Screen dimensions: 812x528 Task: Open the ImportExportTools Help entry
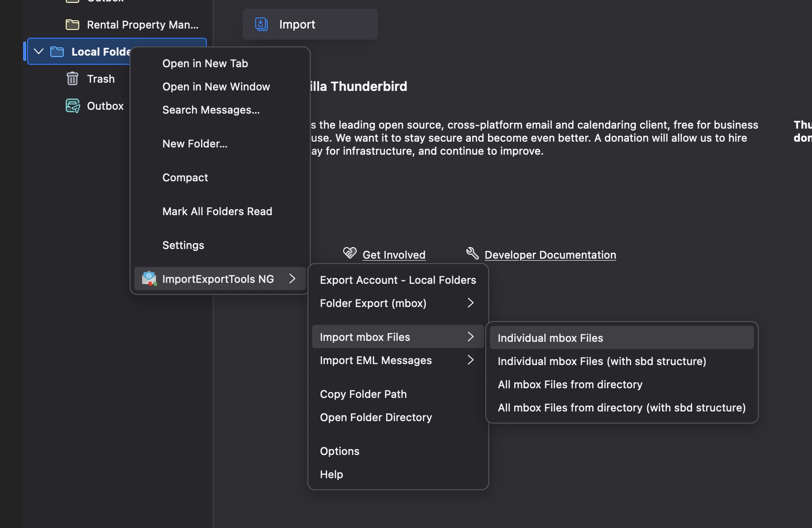398,474
